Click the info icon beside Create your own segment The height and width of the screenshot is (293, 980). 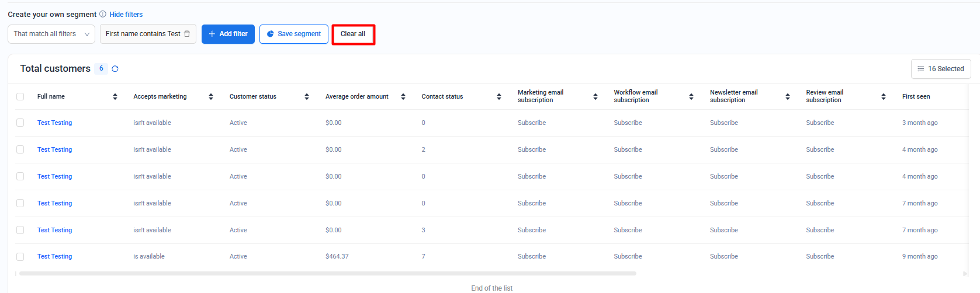tap(103, 14)
